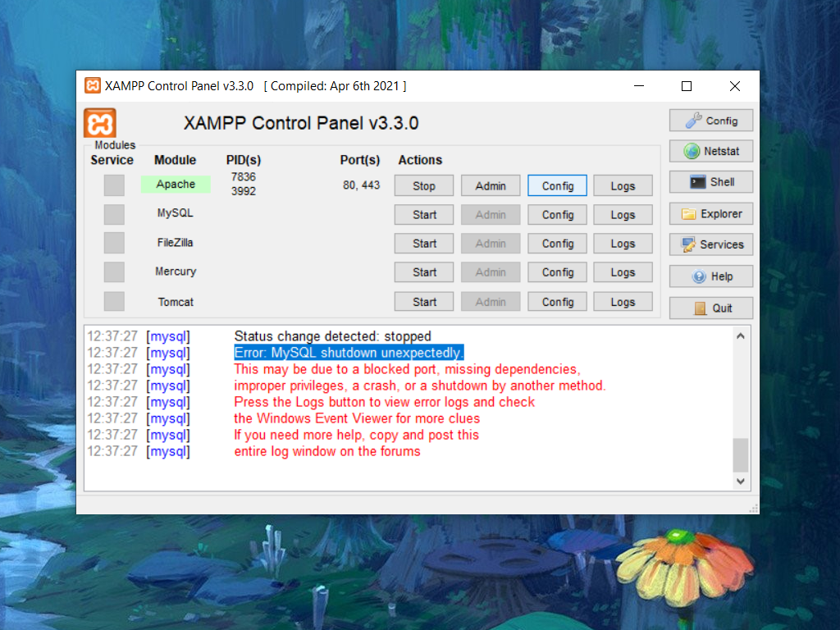Click the window resize grip
The height and width of the screenshot is (630, 840).
coord(754,509)
